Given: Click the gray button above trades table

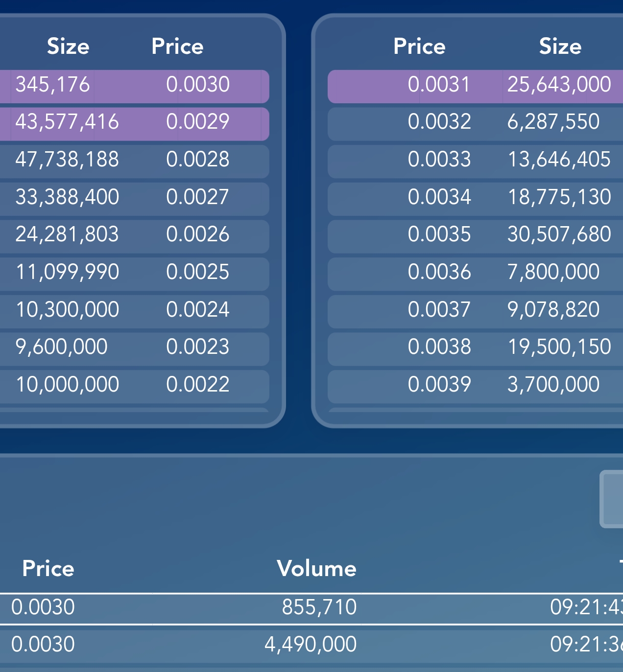Looking at the screenshot, I should point(612,499).
